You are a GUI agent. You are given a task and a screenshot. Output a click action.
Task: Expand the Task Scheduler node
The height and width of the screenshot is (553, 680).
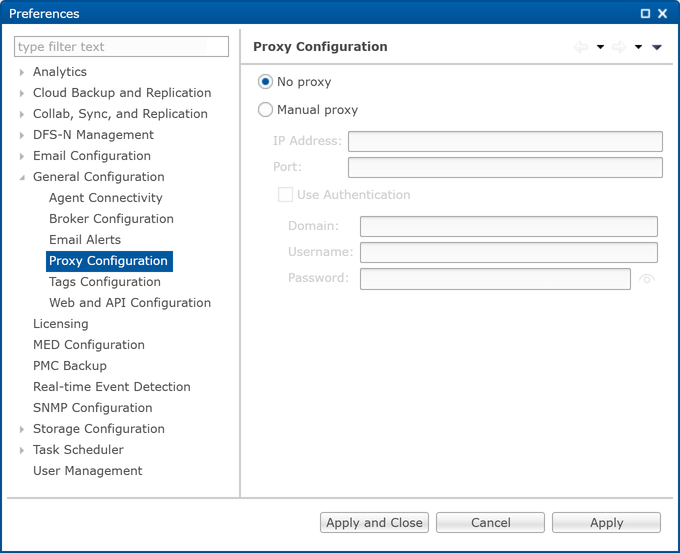click(22, 450)
